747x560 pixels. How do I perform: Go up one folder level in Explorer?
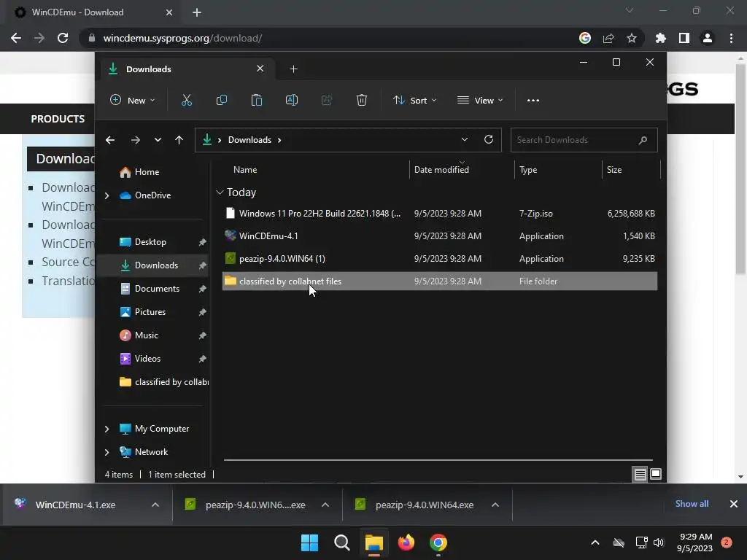coord(179,140)
